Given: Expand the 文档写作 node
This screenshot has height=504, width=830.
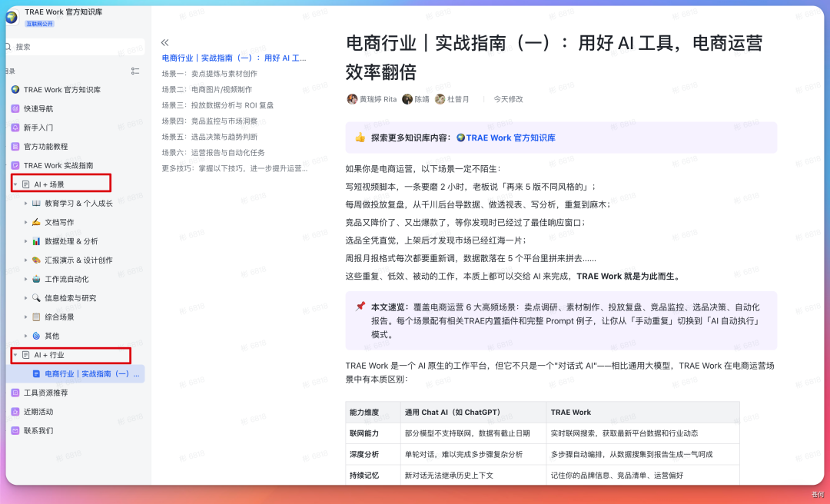Looking at the screenshot, I should click(25, 222).
